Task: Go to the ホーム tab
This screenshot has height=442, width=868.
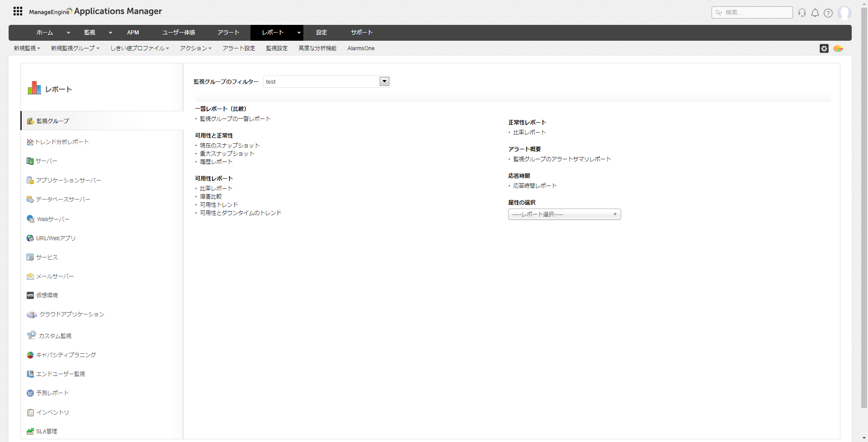Action: pos(45,33)
